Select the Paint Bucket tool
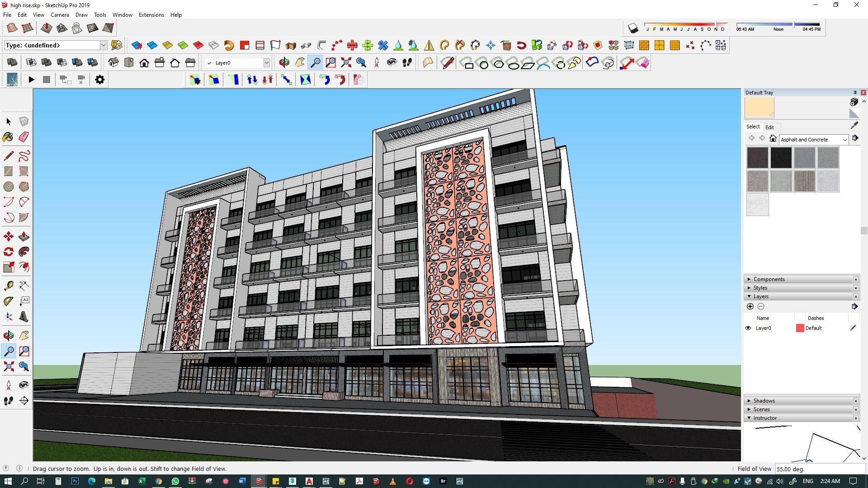Viewport: 868px width, 488px height. tap(8, 137)
